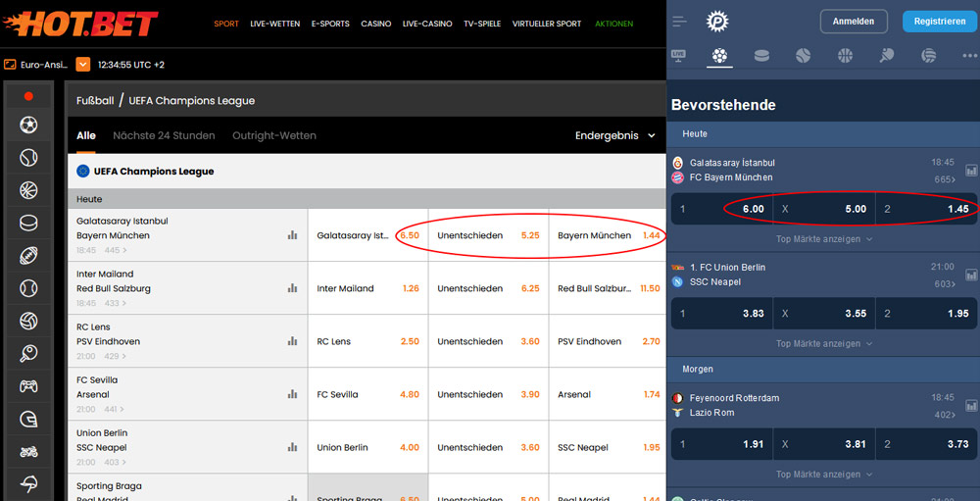Open 402 more markets for Feyenoord match

pyautogui.click(x=945, y=415)
